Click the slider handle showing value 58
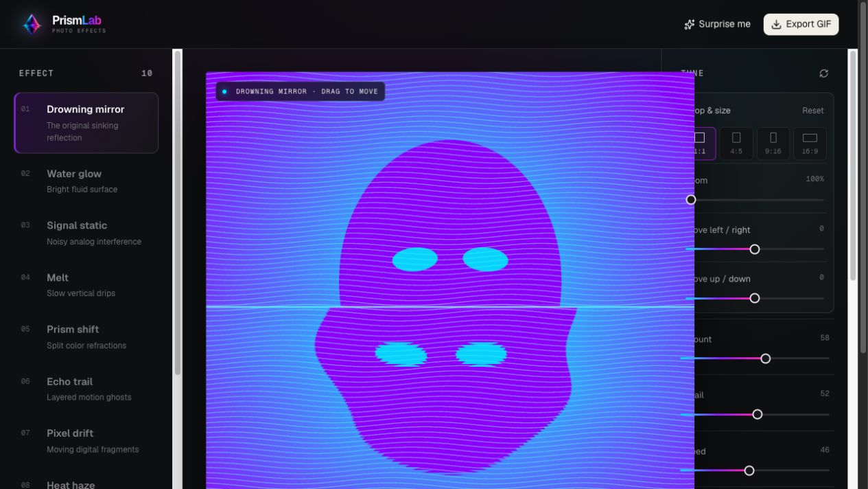The height and width of the screenshot is (489, 868). pyautogui.click(x=766, y=359)
